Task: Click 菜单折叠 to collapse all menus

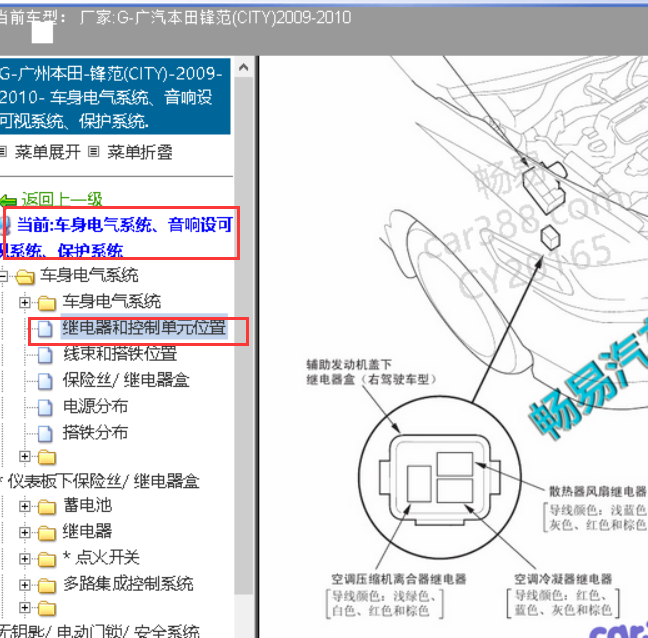Action: 140,152
